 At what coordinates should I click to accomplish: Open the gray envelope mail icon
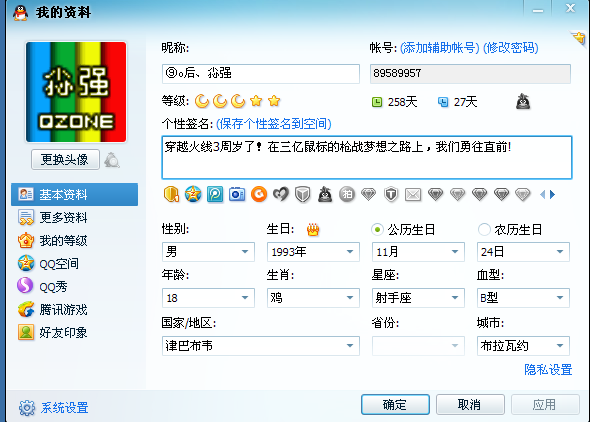tap(413, 194)
